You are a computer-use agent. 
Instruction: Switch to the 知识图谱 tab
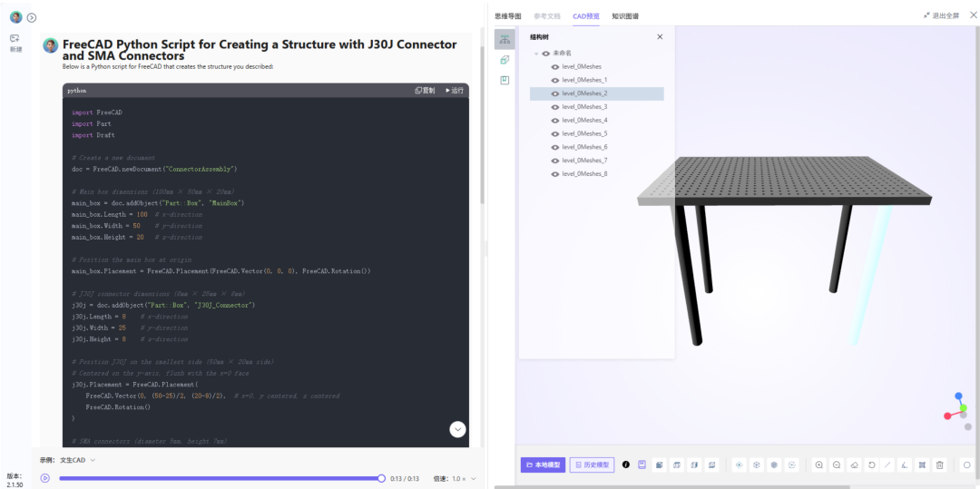coord(625,16)
